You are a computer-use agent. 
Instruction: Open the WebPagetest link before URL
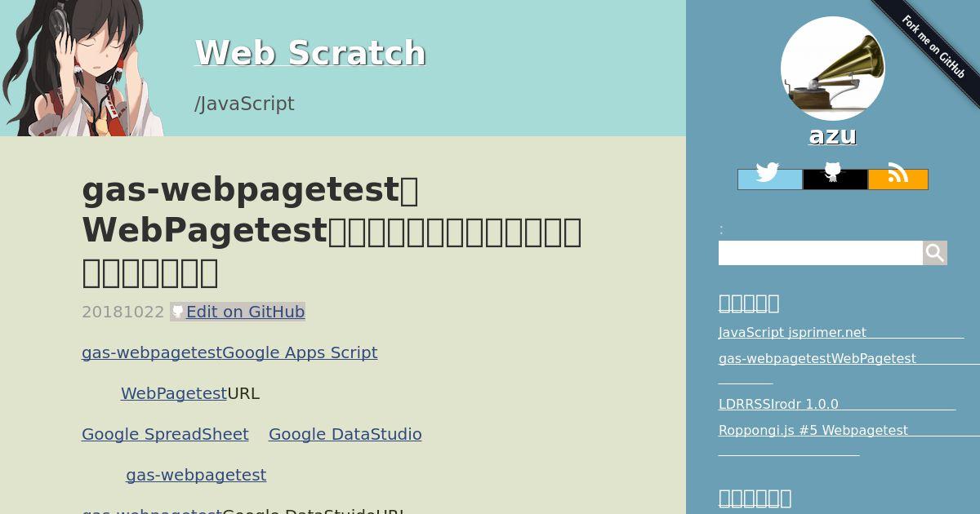(x=174, y=393)
